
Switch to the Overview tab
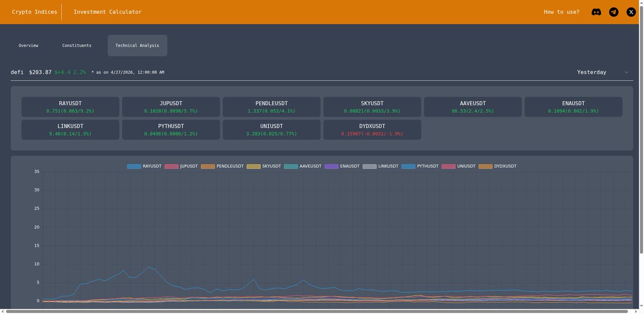[x=28, y=46]
